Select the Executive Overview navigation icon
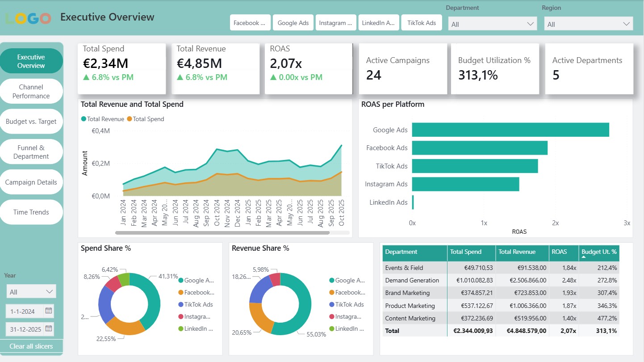This screenshot has width=644, height=362. [31, 60]
